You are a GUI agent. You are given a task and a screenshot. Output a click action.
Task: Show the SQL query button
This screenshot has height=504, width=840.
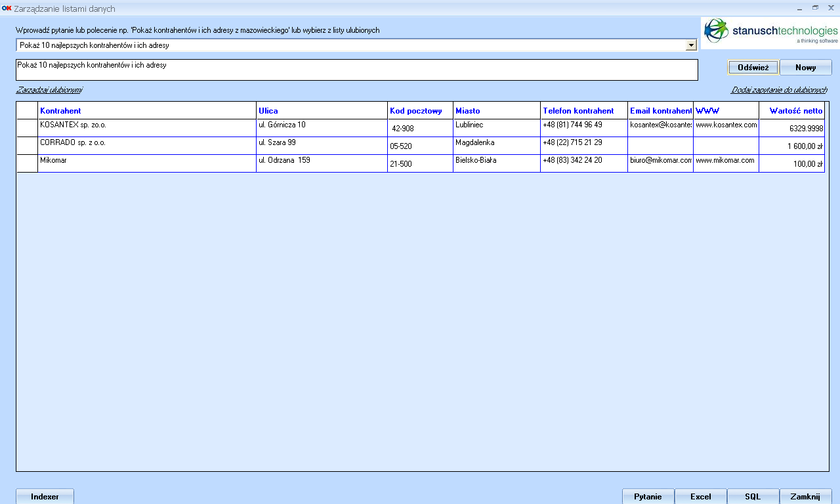(x=753, y=497)
